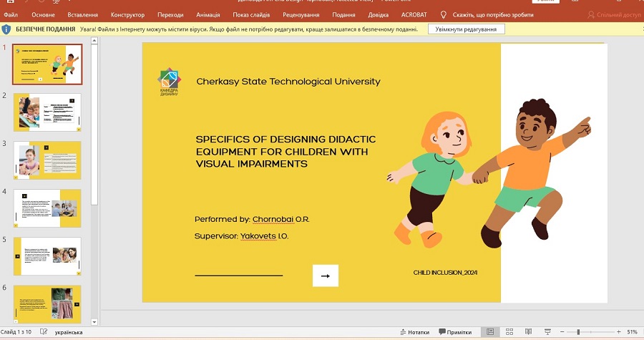Click the thumbnail panel scroll-down arrow
This screenshot has width=644, height=340.
94,322
